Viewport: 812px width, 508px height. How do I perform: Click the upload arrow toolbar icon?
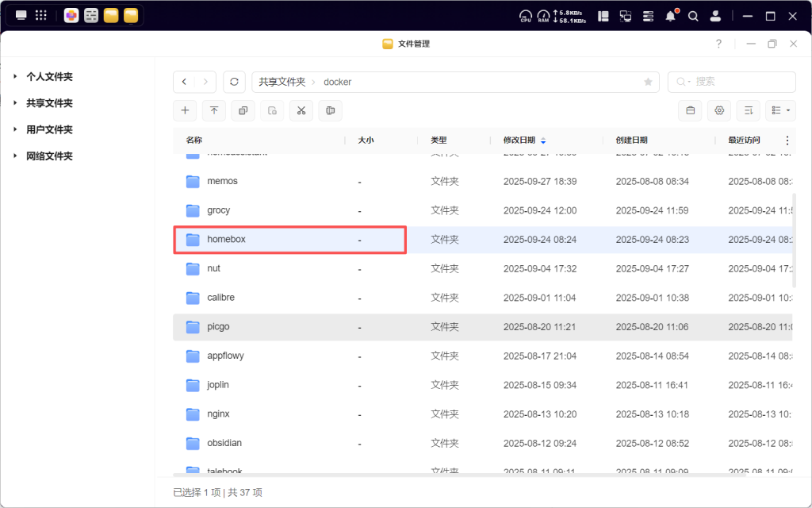214,110
